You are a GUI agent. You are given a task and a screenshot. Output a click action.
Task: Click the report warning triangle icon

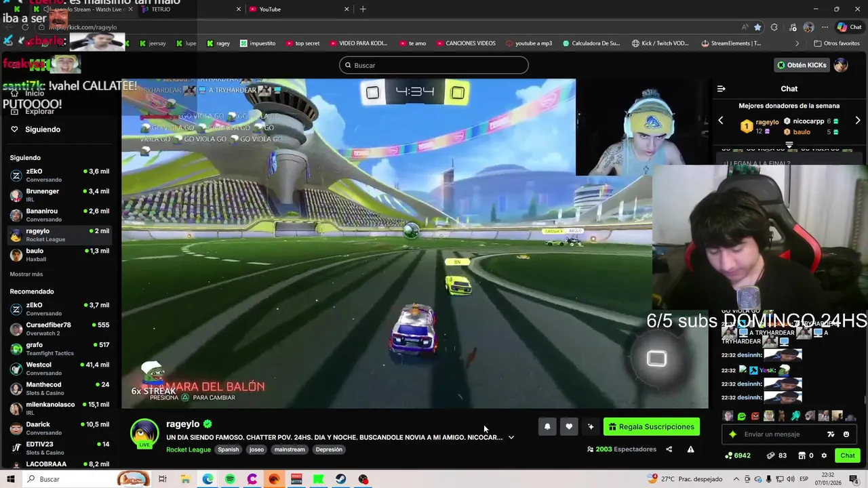pyautogui.click(x=690, y=449)
